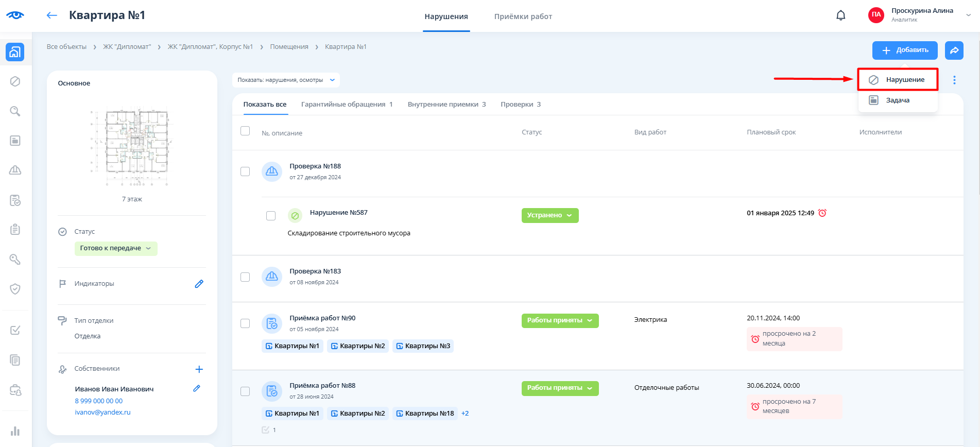Edit indicators with the pencil icon
The height and width of the screenshot is (447, 980).
[x=199, y=284]
